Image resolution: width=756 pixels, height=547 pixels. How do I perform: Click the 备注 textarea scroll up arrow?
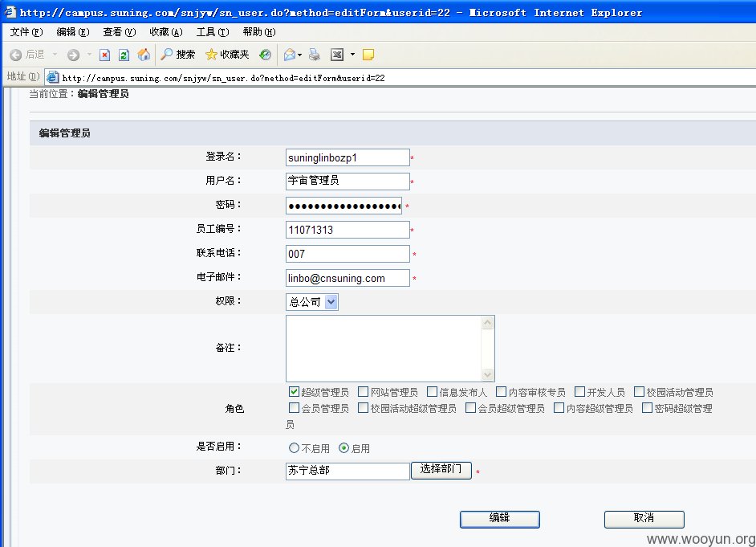tap(487, 323)
